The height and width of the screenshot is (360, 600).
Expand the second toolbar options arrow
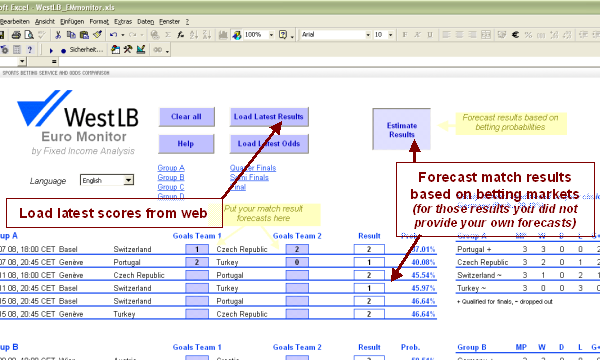point(168,51)
